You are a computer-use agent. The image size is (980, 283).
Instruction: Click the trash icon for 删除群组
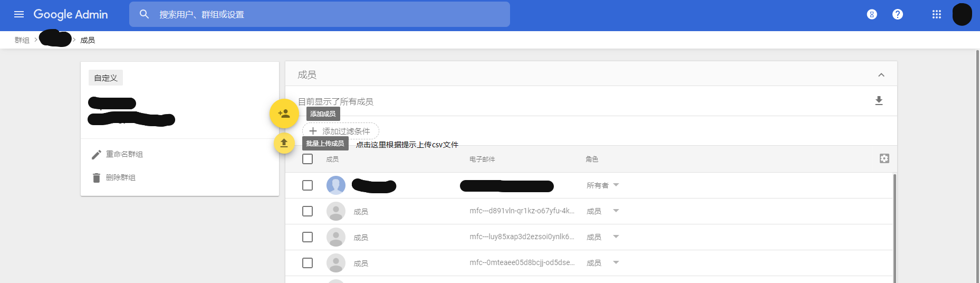pos(96,177)
